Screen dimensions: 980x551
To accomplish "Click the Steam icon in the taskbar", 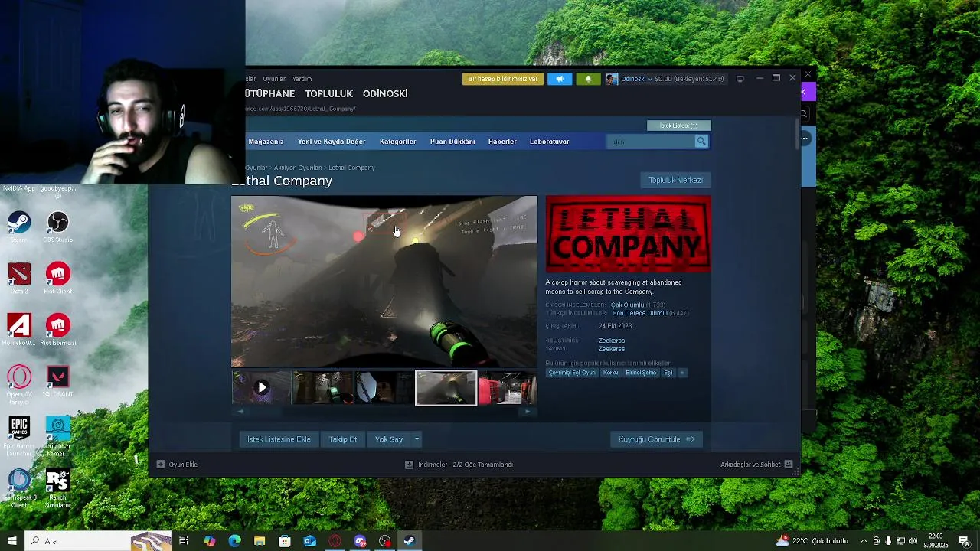I will coord(410,541).
